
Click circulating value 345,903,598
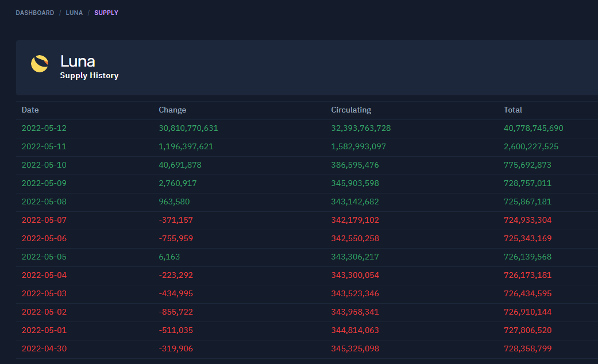click(355, 183)
